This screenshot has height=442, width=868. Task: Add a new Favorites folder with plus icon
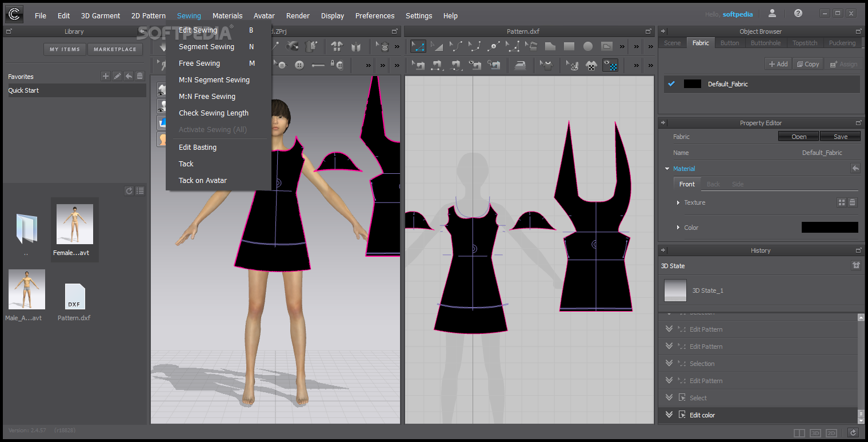tap(106, 76)
